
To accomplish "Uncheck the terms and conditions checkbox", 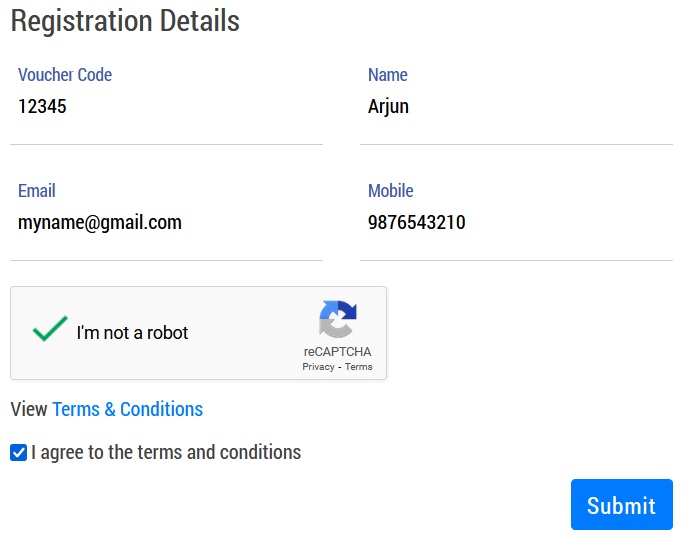I will pos(18,453).
